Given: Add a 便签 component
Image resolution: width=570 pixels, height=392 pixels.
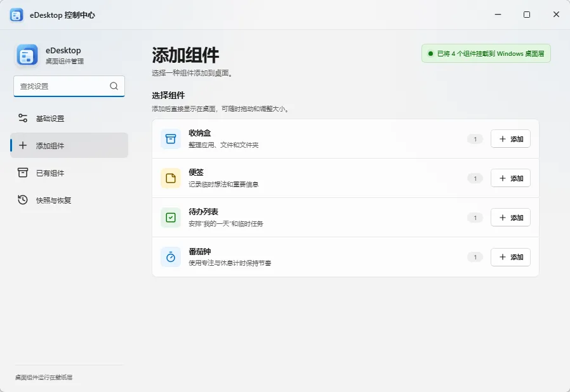Looking at the screenshot, I should point(510,178).
